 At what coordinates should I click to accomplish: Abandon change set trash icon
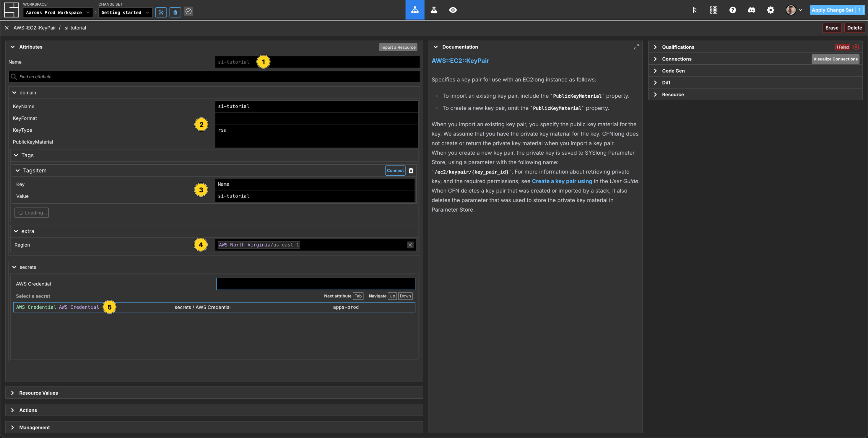175,12
